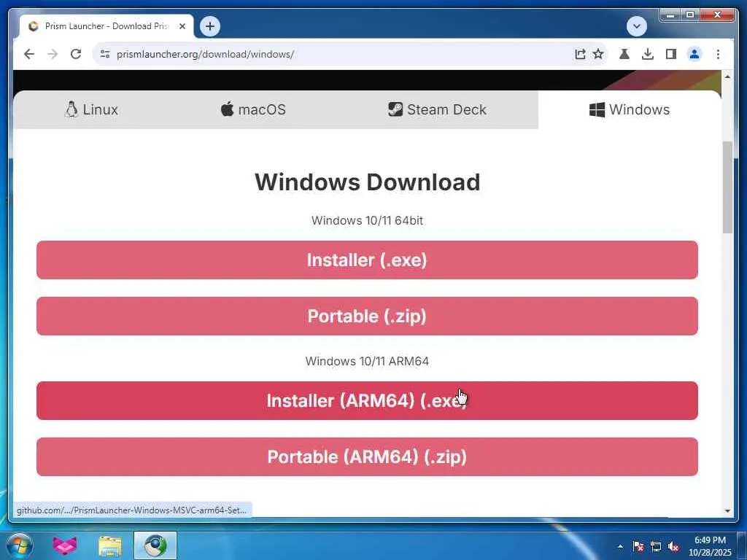The width and height of the screenshot is (747, 560).
Task: Share this page using the share icon
Action: click(580, 54)
